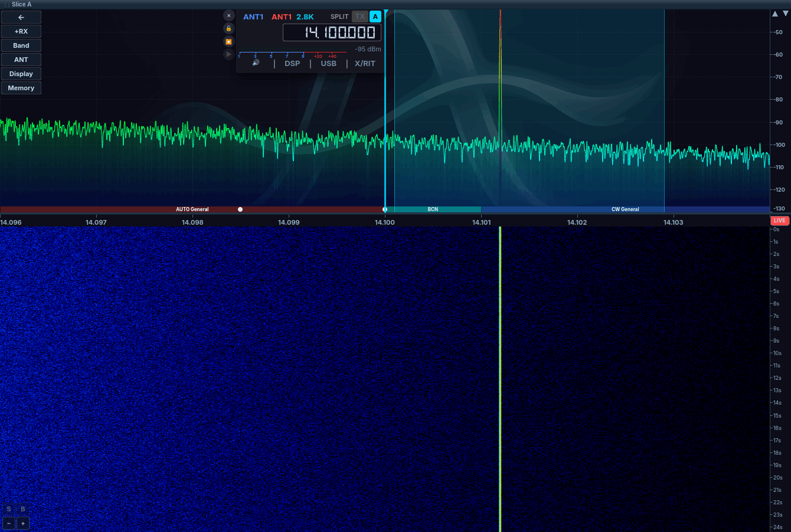Click the white marker dot on AUTO General segment
Viewport: 791px width, 532px height.
(240, 209)
